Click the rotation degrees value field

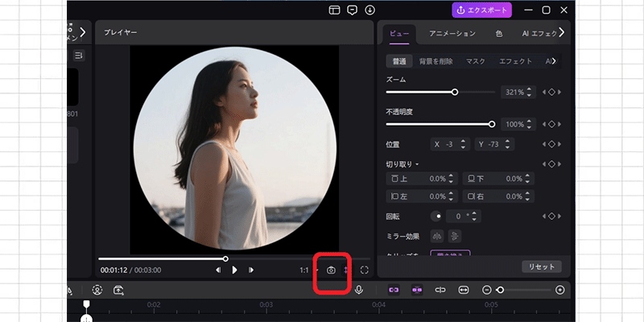(462, 216)
